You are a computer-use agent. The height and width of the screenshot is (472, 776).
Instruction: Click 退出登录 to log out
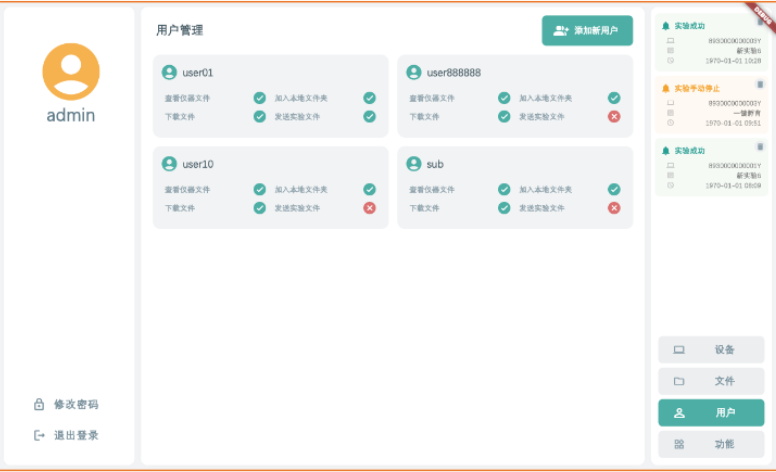coord(66,435)
